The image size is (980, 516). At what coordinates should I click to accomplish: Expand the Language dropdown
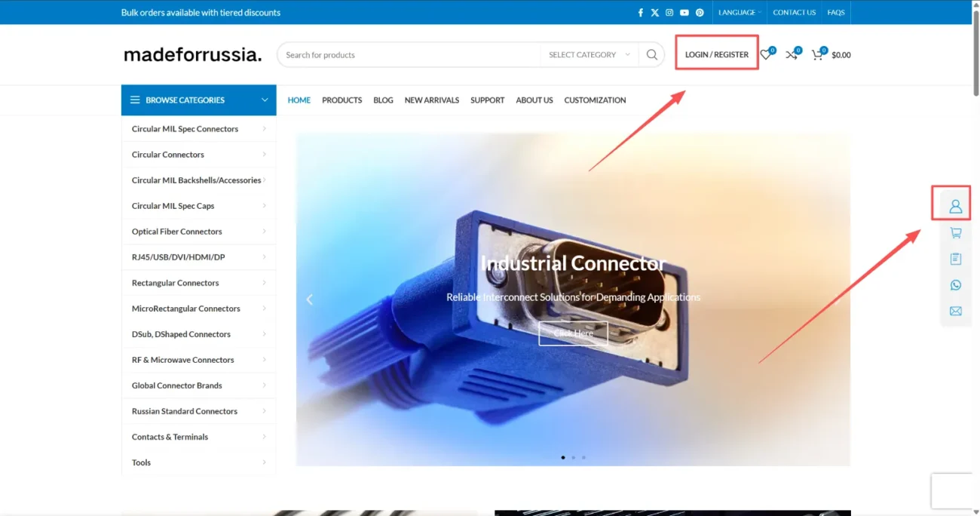(x=739, y=13)
